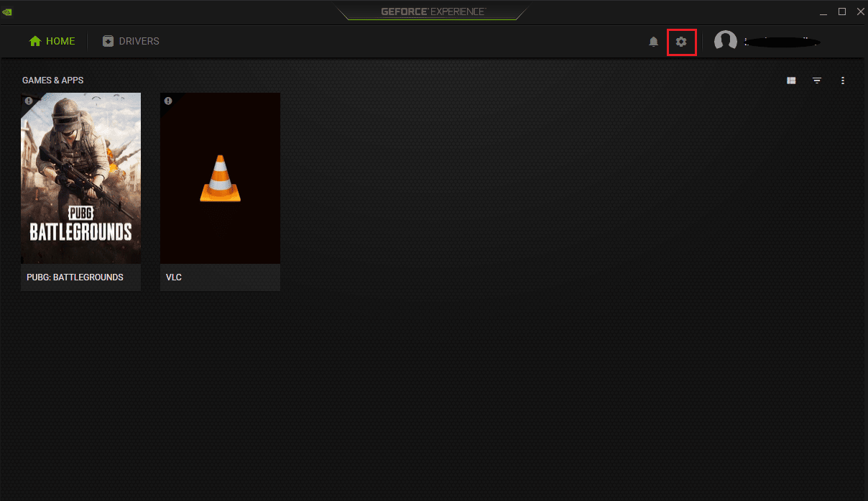
Task: Open the notifications bell
Action: [653, 42]
